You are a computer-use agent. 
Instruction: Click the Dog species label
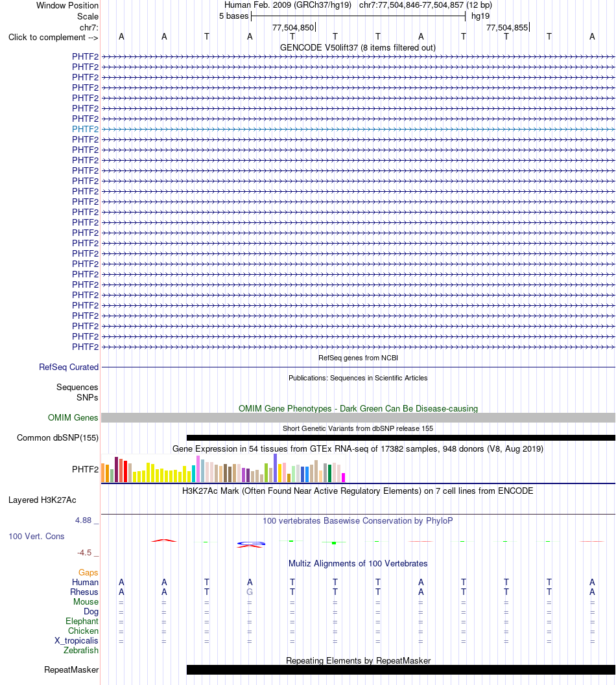91,612
